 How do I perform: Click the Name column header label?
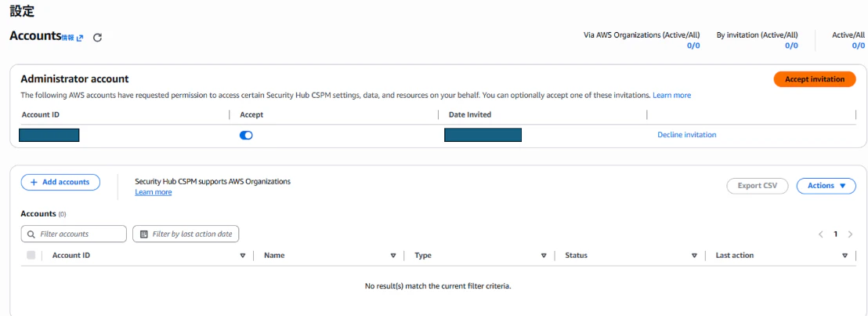pyautogui.click(x=274, y=256)
